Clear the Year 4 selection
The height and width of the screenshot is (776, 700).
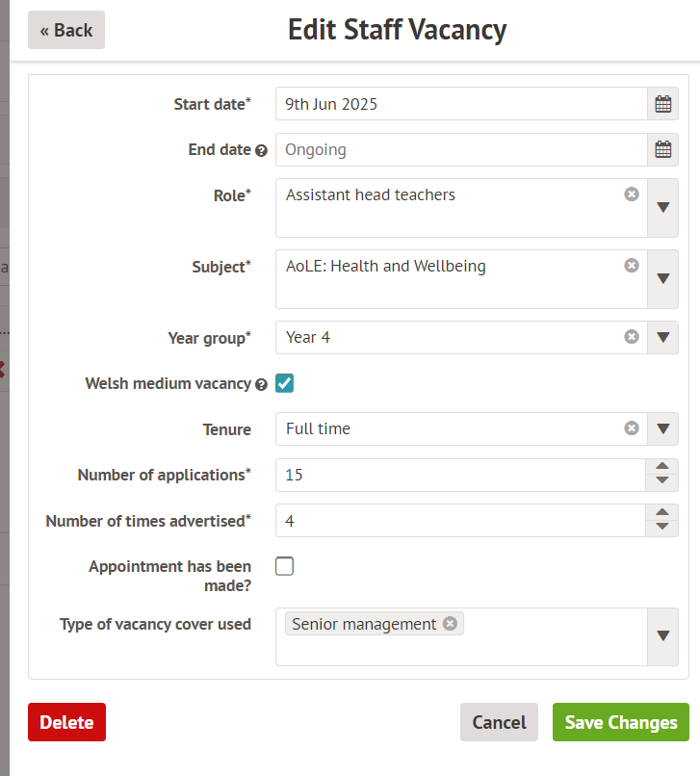[632, 337]
